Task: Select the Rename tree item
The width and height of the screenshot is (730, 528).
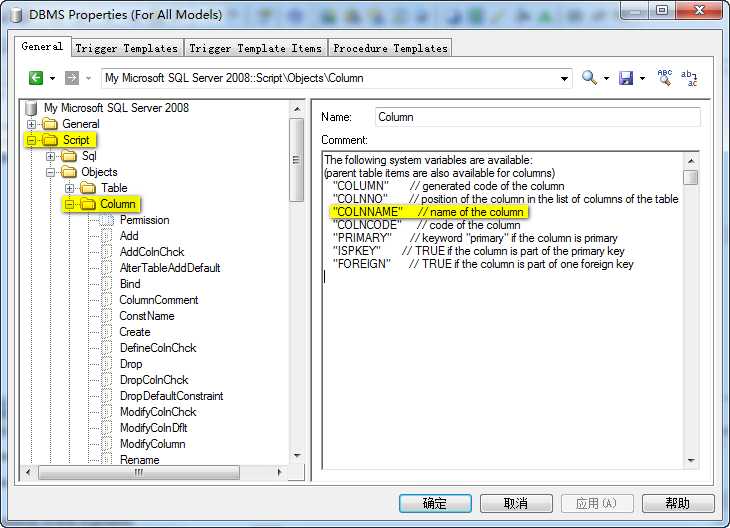Action: pos(140,460)
